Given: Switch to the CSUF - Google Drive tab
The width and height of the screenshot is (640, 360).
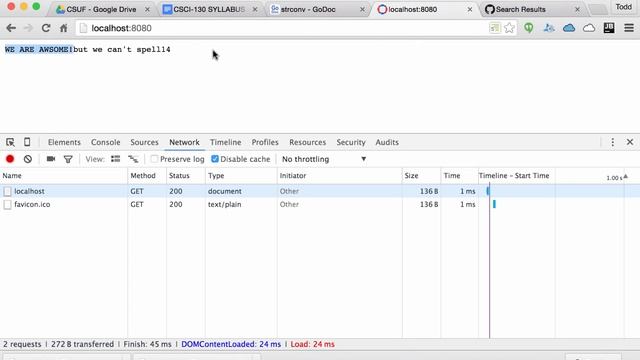Looking at the screenshot, I should [101, 9].
